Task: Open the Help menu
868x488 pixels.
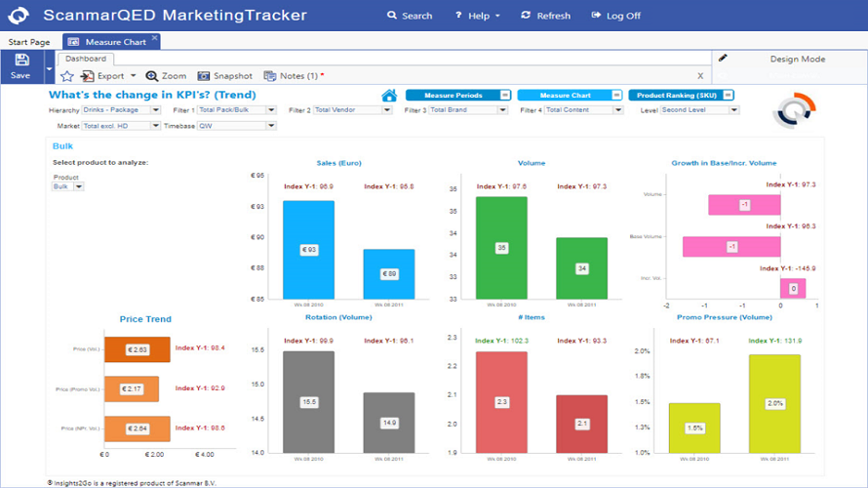Action: click(x=477, y=16)
